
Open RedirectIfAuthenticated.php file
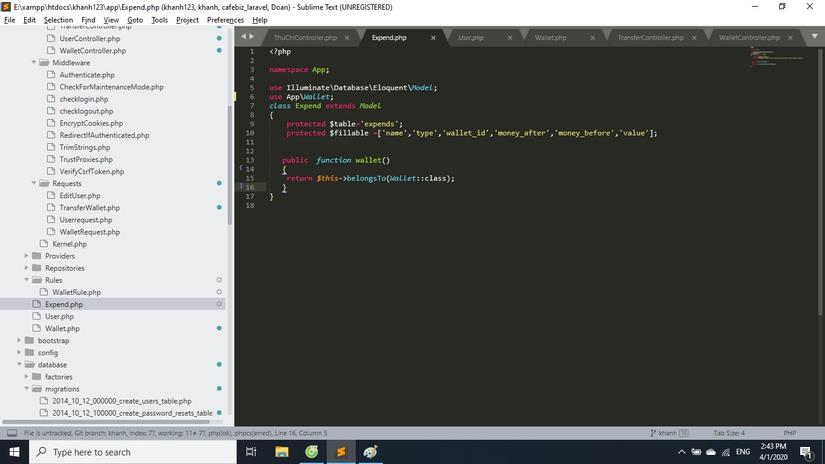point(104,135)
